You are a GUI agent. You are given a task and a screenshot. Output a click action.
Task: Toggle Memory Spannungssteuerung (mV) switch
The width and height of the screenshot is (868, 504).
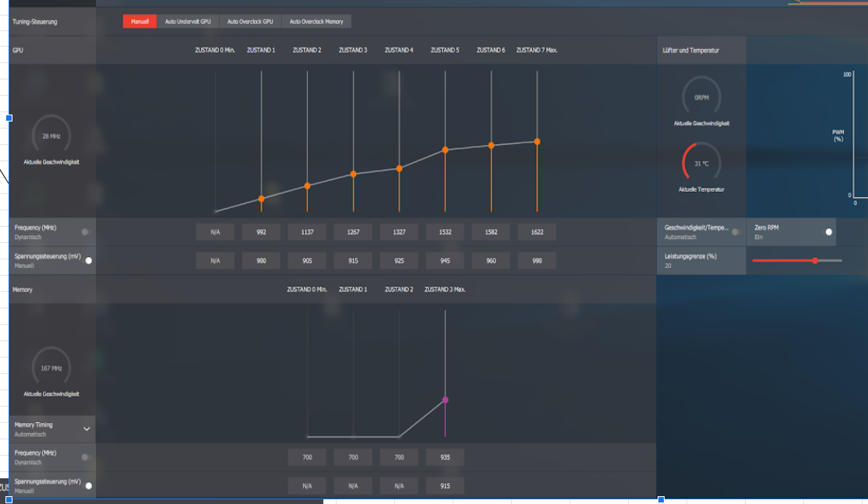(x=87, y=486)
